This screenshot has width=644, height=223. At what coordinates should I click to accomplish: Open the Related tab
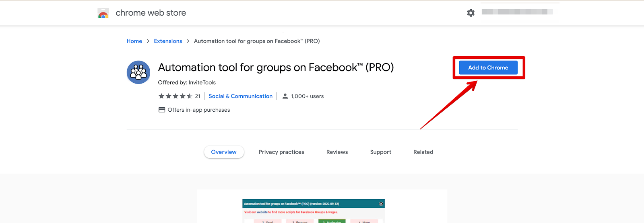423,152
